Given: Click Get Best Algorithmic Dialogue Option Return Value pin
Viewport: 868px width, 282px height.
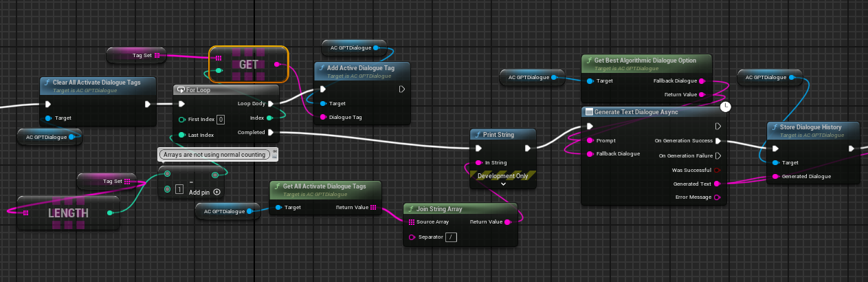Looking at the screenshot, I should coord(702,94).
